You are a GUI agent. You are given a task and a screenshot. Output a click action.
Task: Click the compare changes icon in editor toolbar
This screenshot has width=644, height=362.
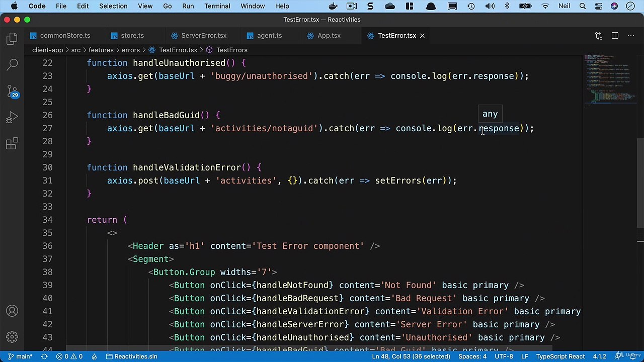(x=599, y=36)
